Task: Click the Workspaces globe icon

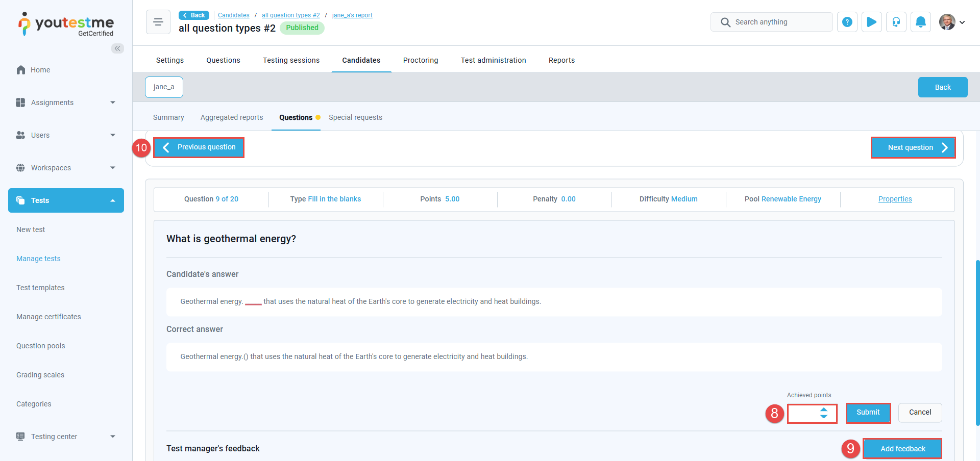Action: click(x=20, y=168)
